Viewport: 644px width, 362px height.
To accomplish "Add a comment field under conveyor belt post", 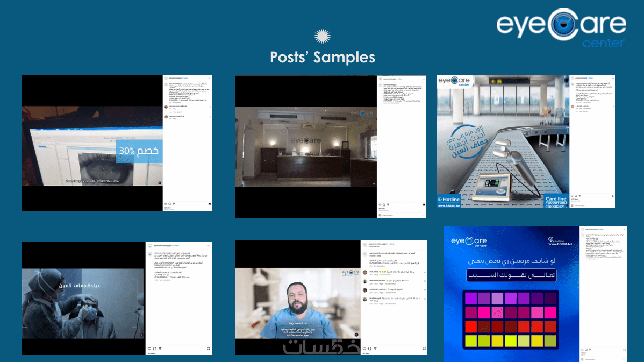I will point(592,205).
